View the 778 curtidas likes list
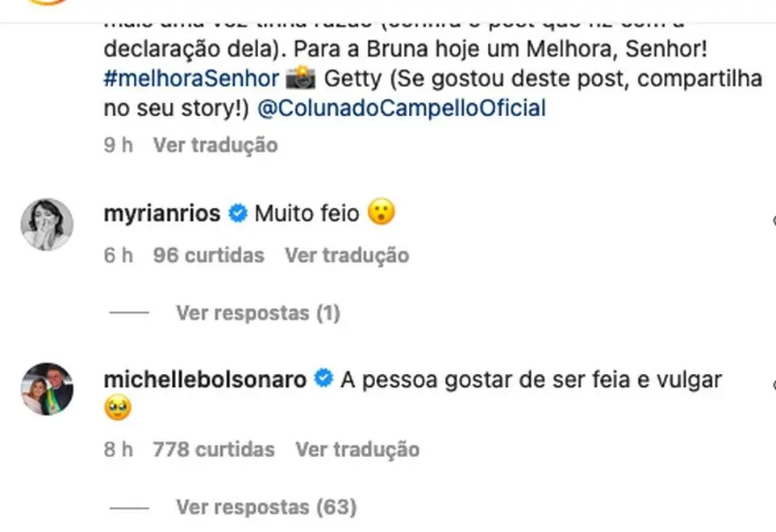This screenshot has height=532, width=776. 213,449
